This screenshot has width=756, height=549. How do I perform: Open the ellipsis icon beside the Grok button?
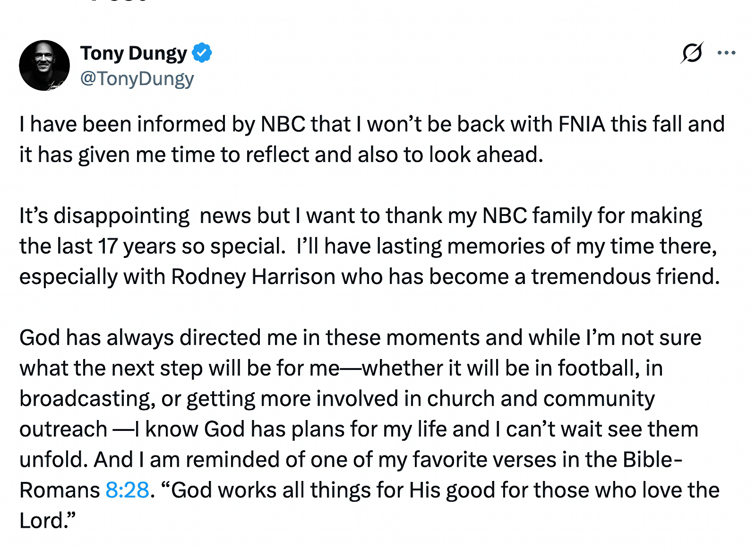[x=726, y=53]
